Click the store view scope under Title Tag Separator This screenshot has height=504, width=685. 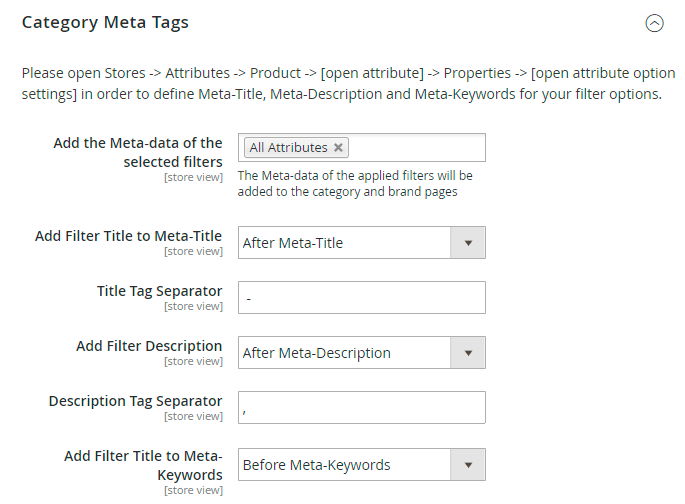pos(193,306)
